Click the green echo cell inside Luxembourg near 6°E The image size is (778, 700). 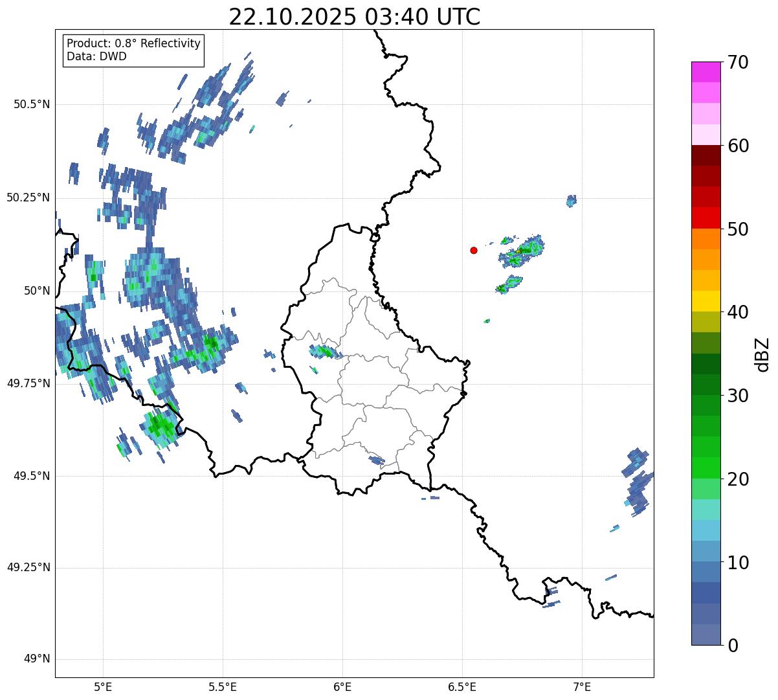click(326, 352)
